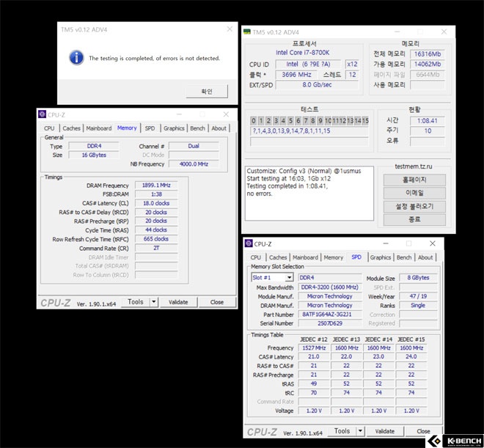This screenshot has height=448, width=484.
Task: Click the CPU-Z logo icon in SPD window
Action: [249, 243]
